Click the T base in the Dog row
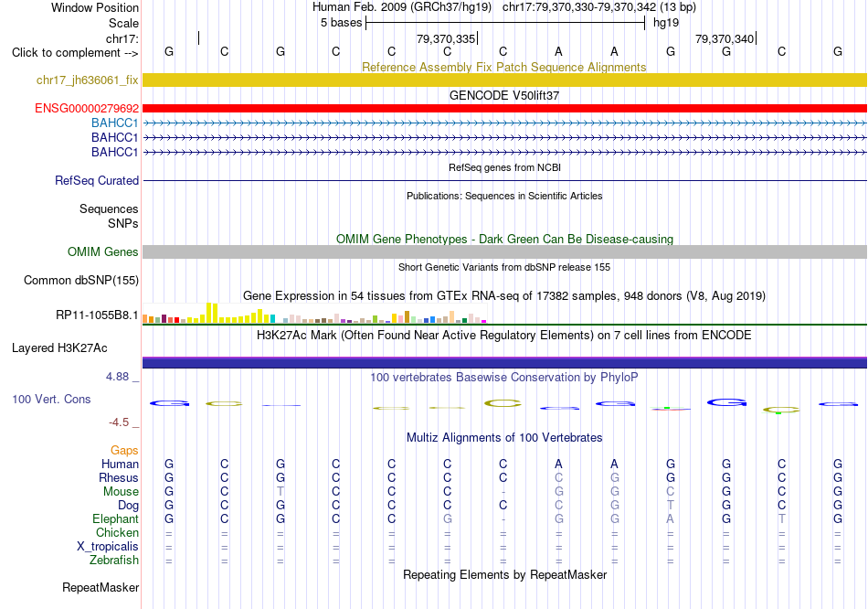 (x=671, y=505)
